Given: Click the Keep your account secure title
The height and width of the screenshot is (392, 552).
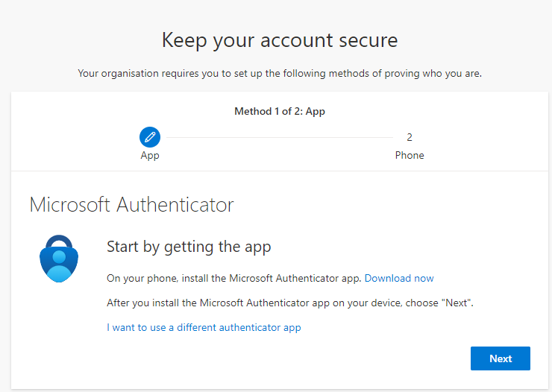Looking at the screenshot, I should point(280,40).
